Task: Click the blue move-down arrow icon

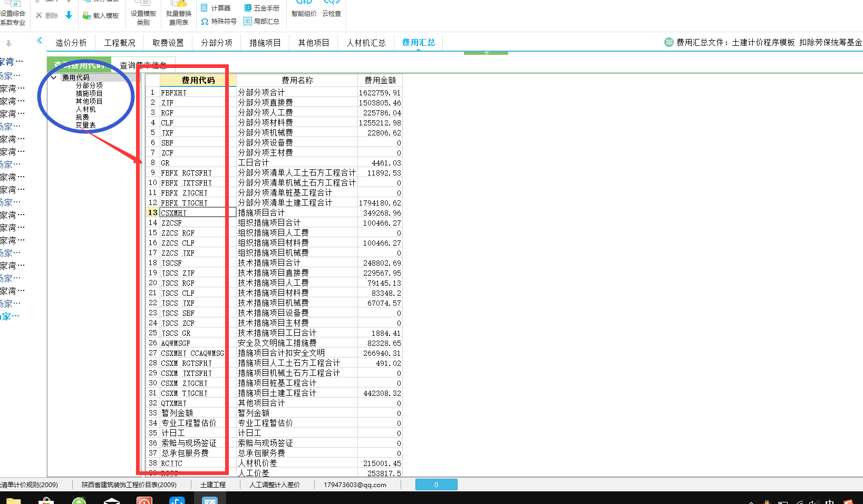Action: [69, 15]
